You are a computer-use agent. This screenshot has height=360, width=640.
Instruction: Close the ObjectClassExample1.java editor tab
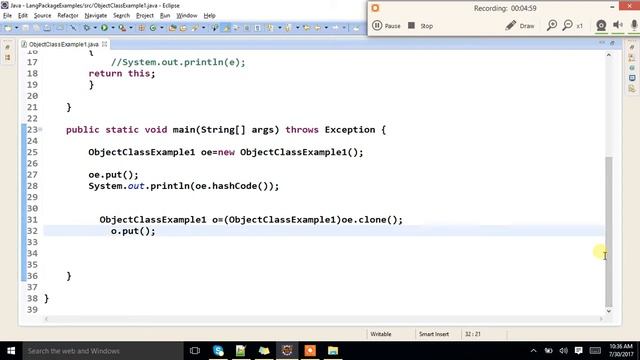(x=104, y=44)
